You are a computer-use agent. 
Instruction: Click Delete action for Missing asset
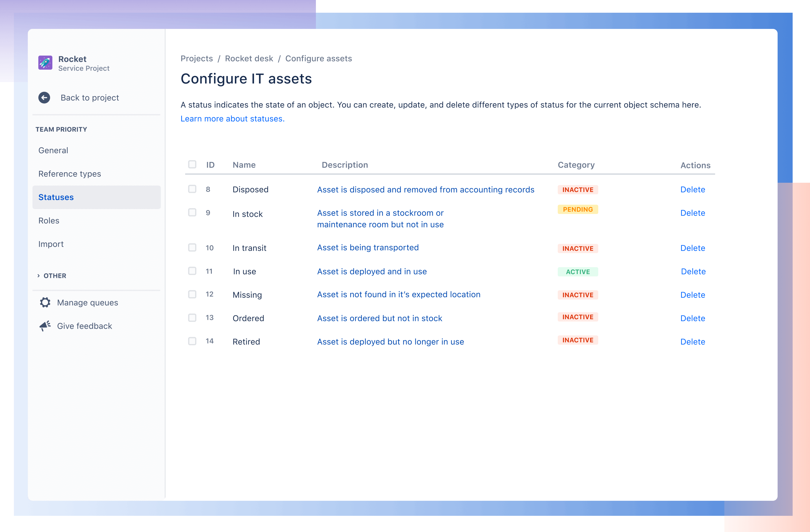[693, 295]
